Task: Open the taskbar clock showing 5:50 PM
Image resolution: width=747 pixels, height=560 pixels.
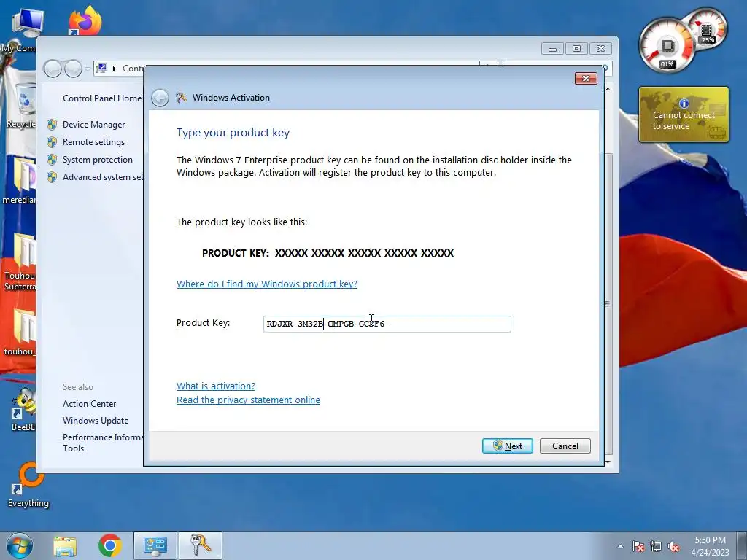Action: coord(710,546)
